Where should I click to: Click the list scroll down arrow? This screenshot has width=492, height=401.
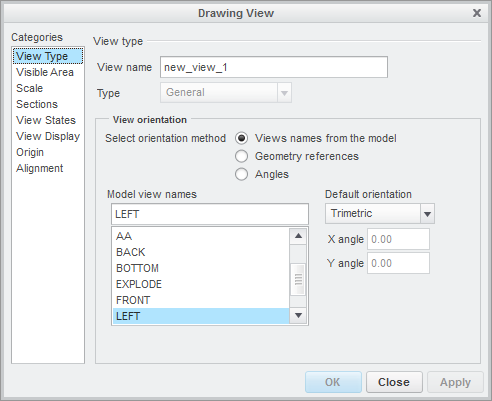[298, 315]
